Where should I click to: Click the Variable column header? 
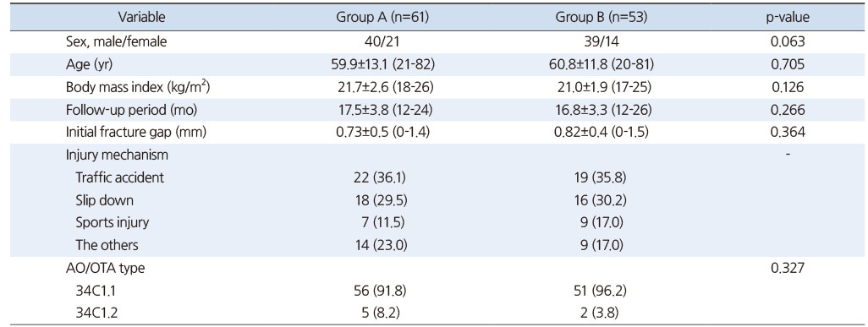tap(142, 18)
